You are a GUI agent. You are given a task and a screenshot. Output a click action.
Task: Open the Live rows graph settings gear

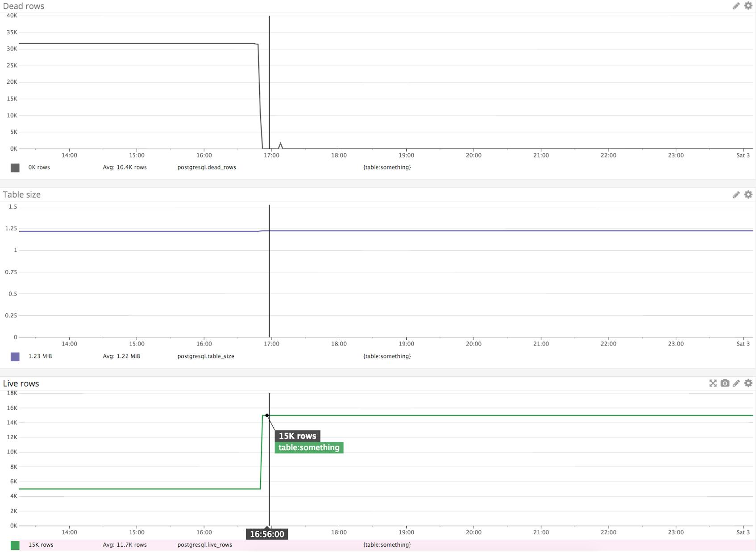coord(748,383)
